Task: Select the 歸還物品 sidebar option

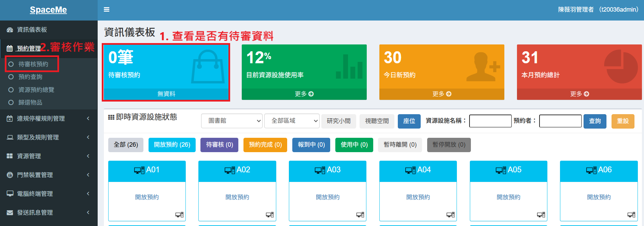Action: tap(30, 103)
